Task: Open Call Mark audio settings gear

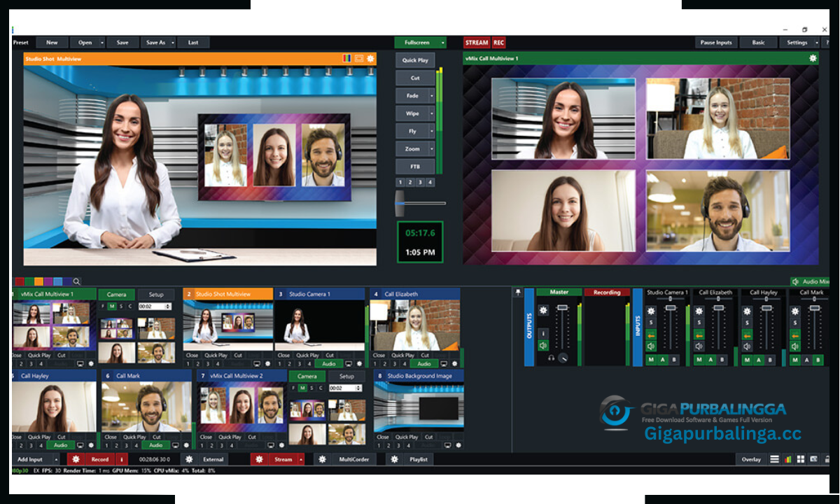Action: point(794,311)
